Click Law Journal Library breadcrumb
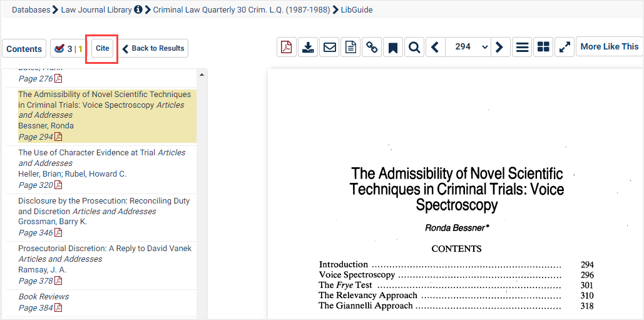The image size is (644, 320). (x=96, y=9)
